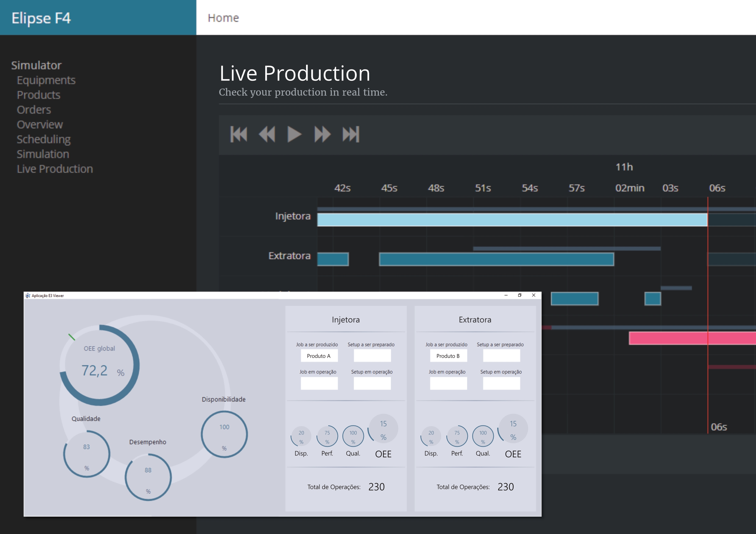Click Injetora 'Job em operação' field

tap(319, 383)
